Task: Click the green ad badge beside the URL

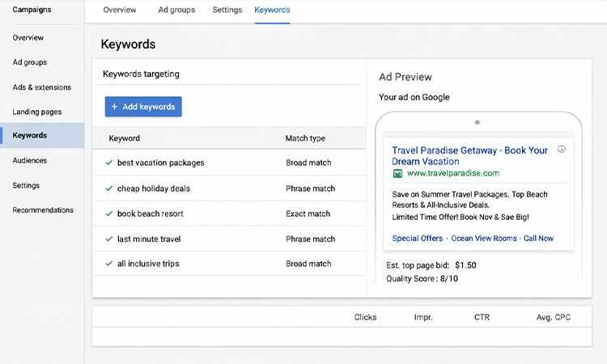Action: [x=397, y=174]
